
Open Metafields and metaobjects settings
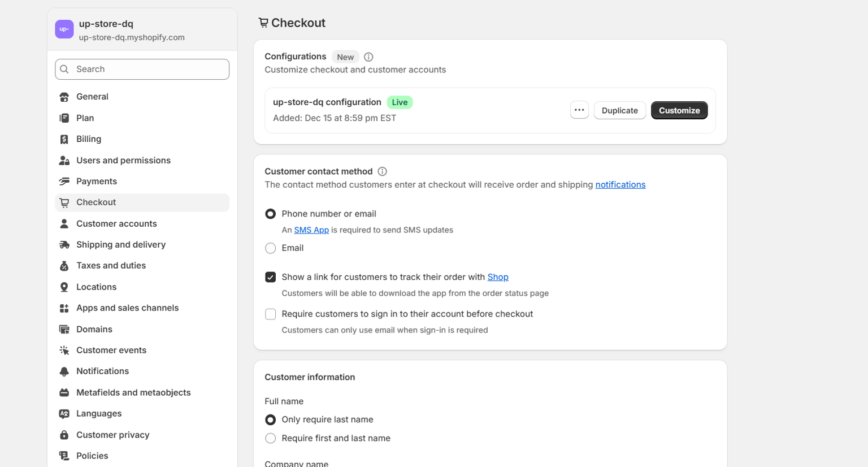click(133, 392)
